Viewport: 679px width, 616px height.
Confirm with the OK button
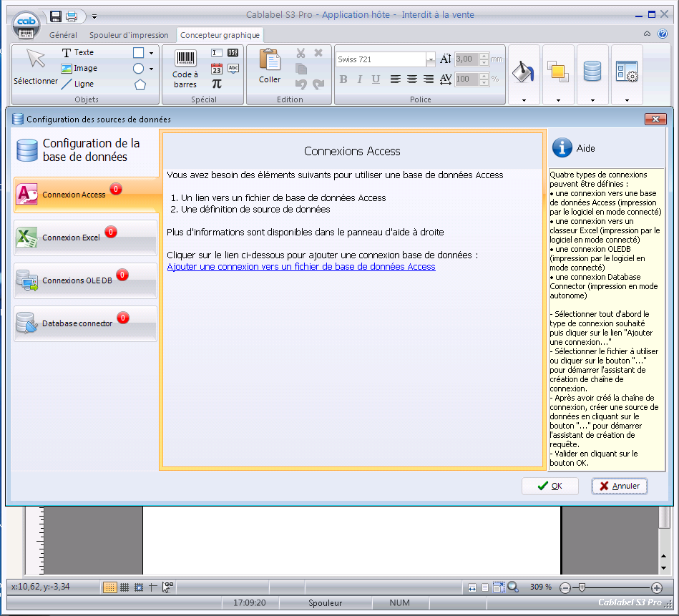tap(550, 486)
